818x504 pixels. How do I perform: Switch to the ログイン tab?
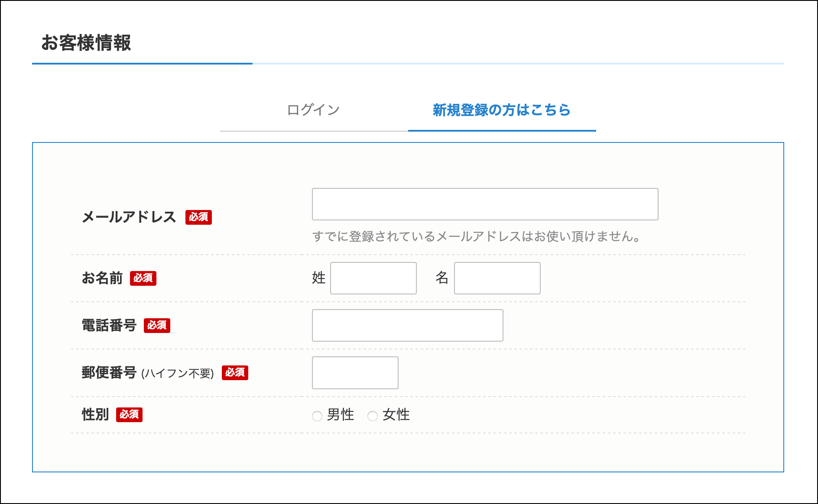coord(313,110)
